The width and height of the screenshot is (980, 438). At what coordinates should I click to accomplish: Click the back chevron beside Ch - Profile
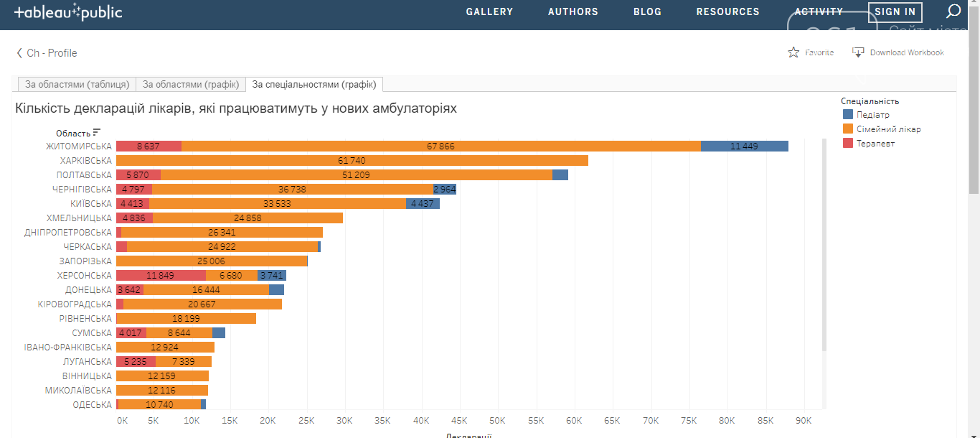[x=19, y=53]
